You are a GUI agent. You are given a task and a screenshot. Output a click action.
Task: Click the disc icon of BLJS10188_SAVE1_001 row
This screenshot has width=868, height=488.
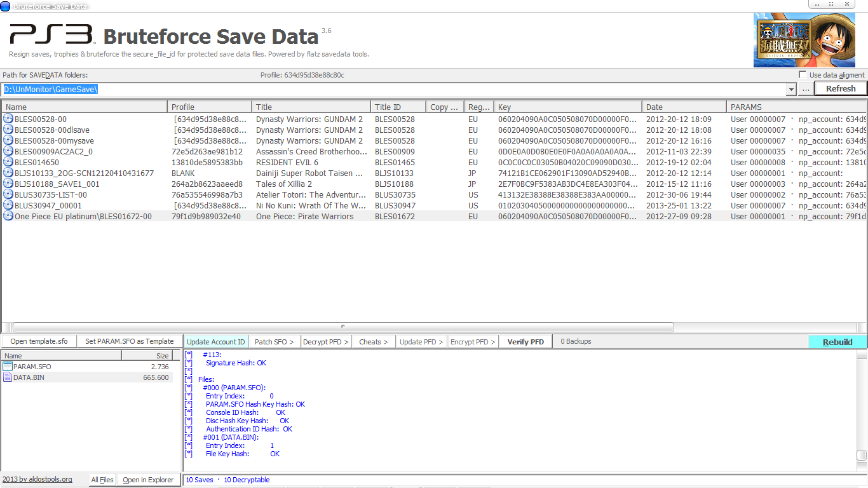click(x=8, y=184)
